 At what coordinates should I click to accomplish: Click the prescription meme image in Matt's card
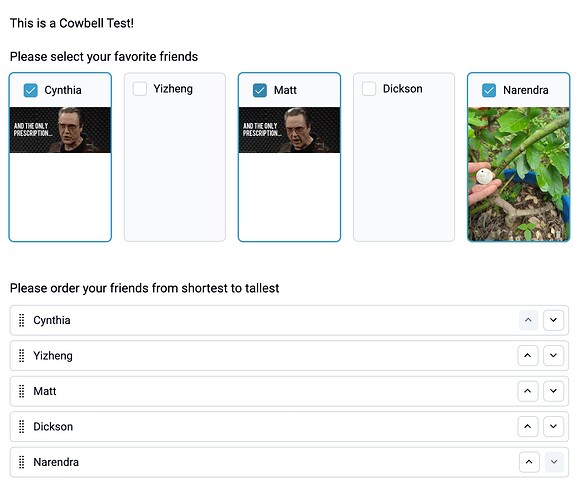pos(289,130)
